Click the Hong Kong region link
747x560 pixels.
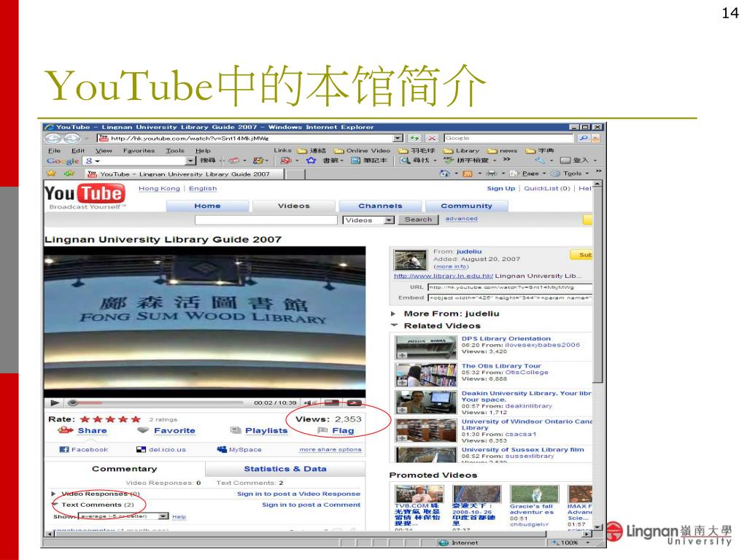click(x=159, y=188)
